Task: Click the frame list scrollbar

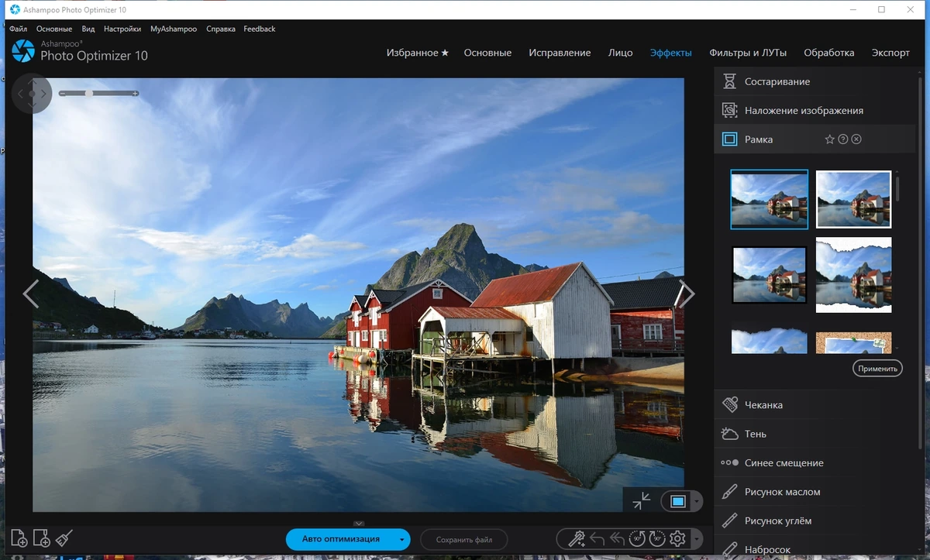Action: click(x=897, y=188)
